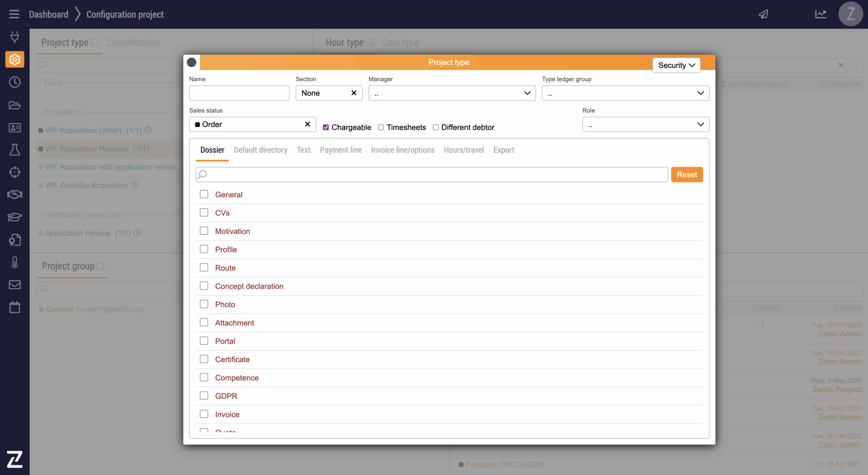Check the Certificate dossier checkbox
The image size is (868, 475).
(204, 359)
